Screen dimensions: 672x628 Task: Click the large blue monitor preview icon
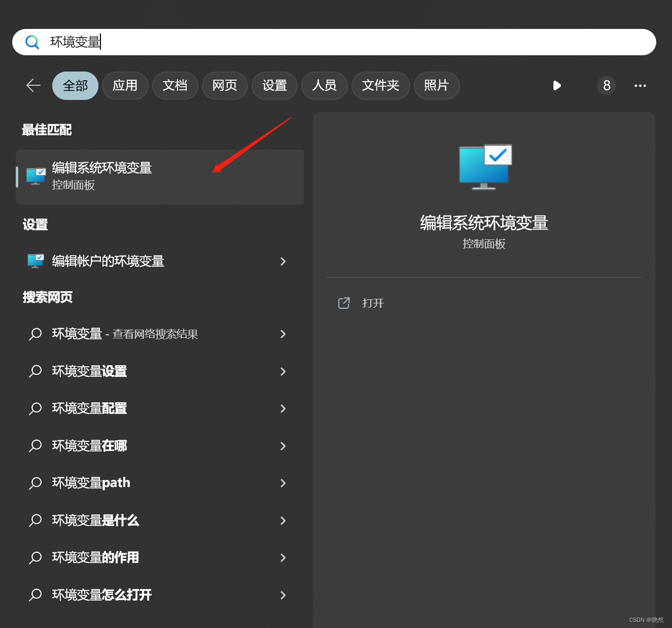[484, 166]
